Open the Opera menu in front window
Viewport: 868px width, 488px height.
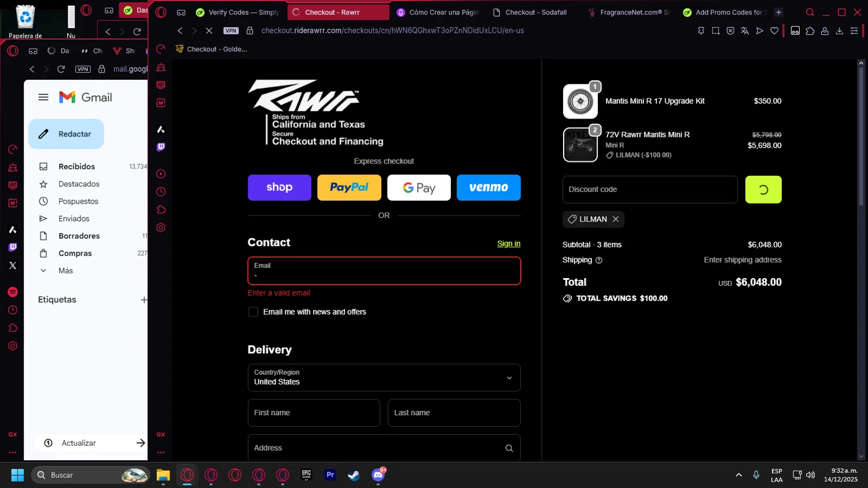161,12
